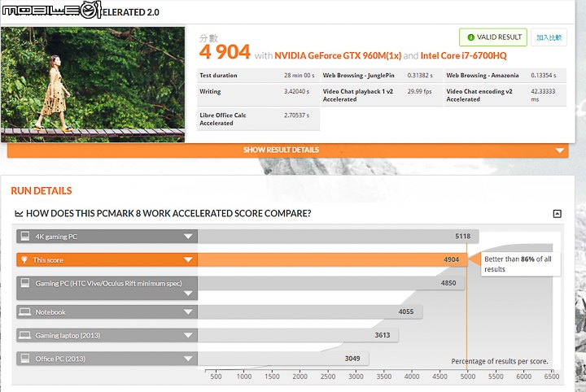Collapse the score comparison section
Viewport: 586px width, 392px height.
(x=557, y=214)
